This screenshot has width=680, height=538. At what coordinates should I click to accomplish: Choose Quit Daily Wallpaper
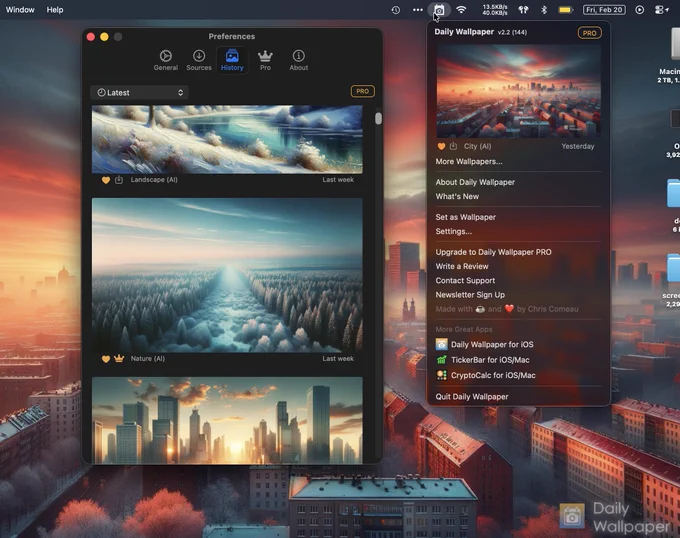pyautogui.click(x=472, y=397)
